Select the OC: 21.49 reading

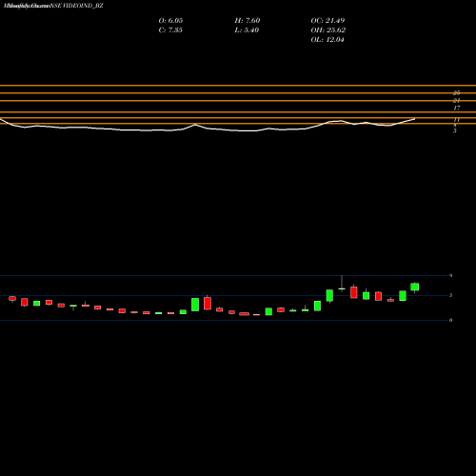point(327,20)
